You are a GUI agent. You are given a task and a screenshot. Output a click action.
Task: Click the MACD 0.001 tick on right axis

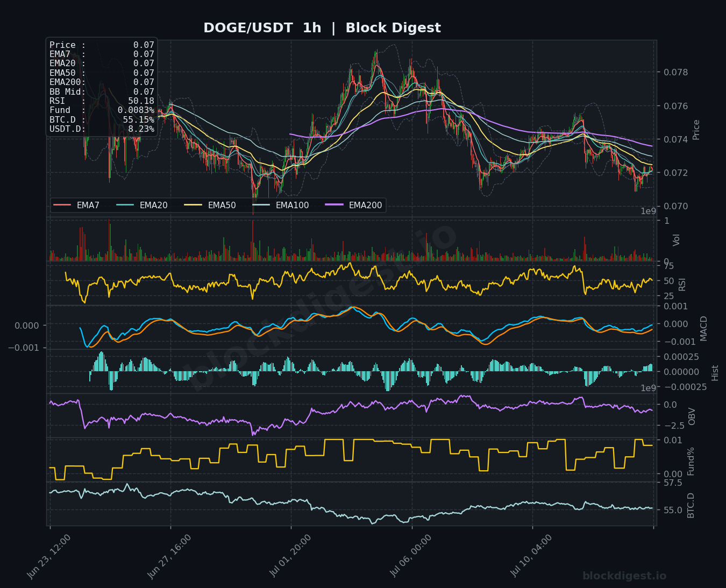click(x=676, y=306)
